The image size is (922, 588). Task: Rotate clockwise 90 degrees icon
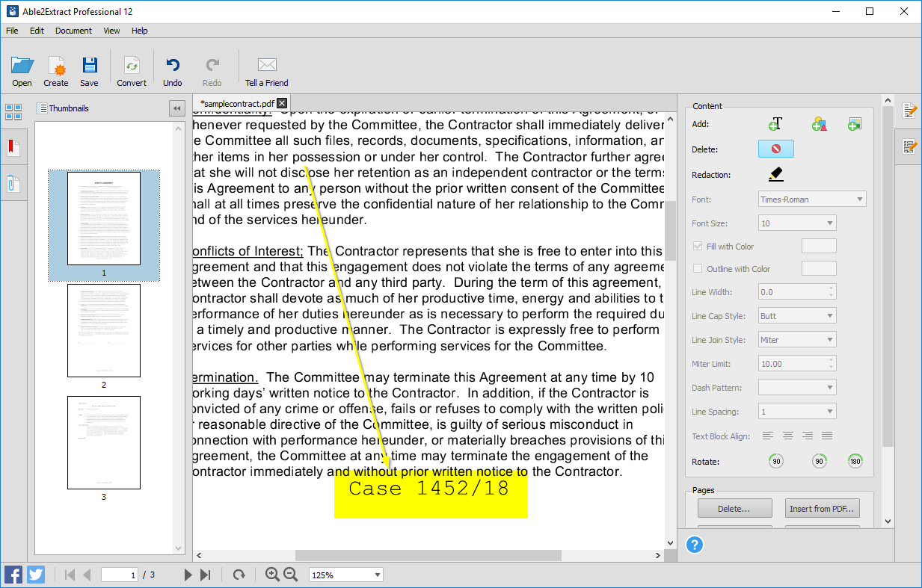[x=820, y=461]
